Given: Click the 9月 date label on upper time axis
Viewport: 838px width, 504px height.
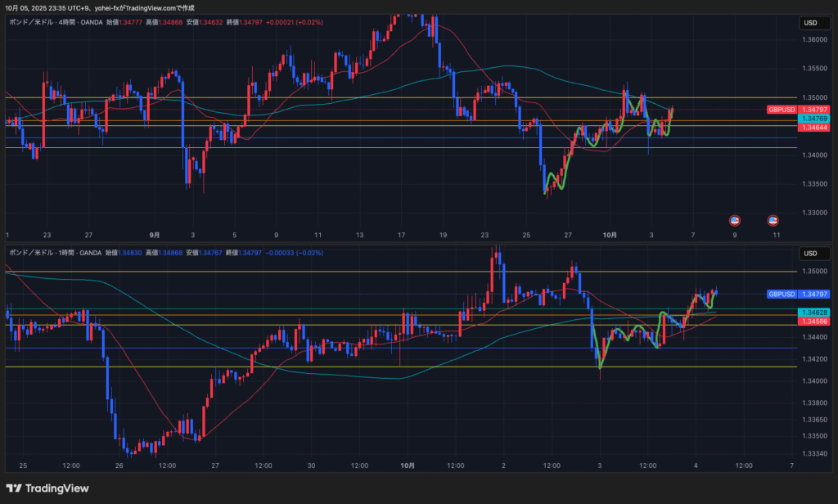Looking at the screenshot, I should pos(153,235).
